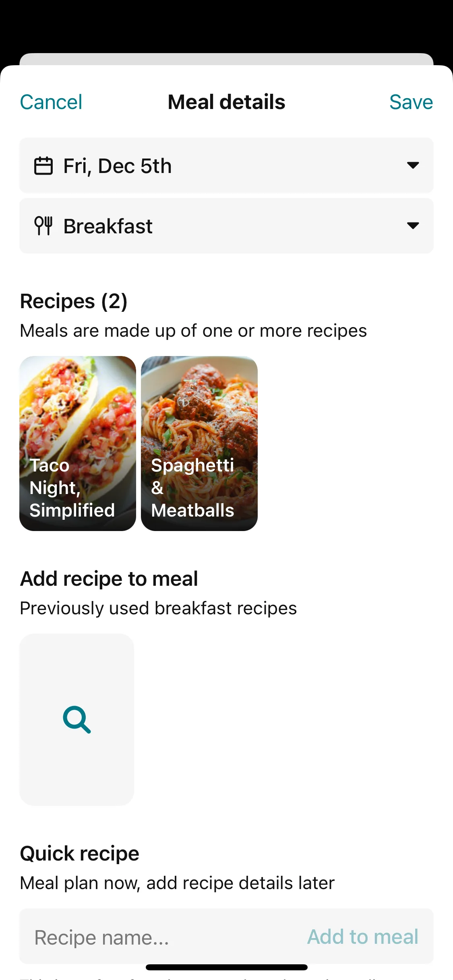Viewport: 453px width, 980px height.
Task: Open the Fri, Dec 5th date selector
Action: 117,166
